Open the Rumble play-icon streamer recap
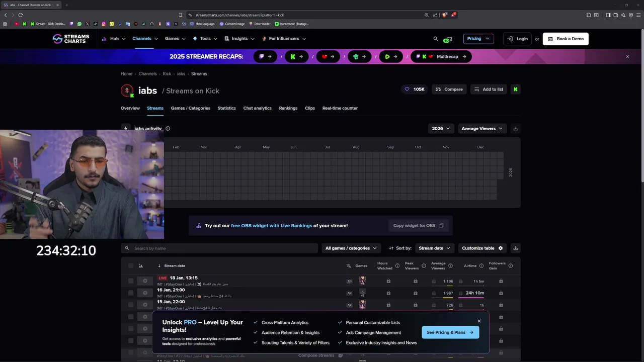This screenshot has width=644, height=362. (x=391, y=57)
